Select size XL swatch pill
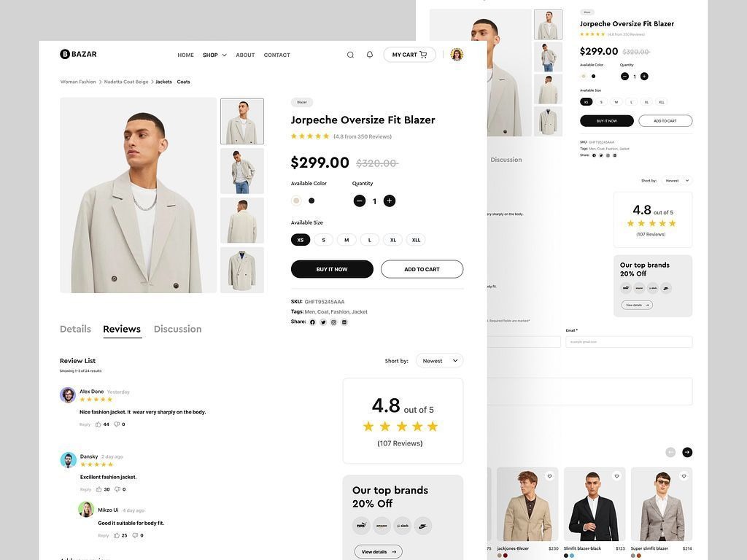 pos(392,238)
